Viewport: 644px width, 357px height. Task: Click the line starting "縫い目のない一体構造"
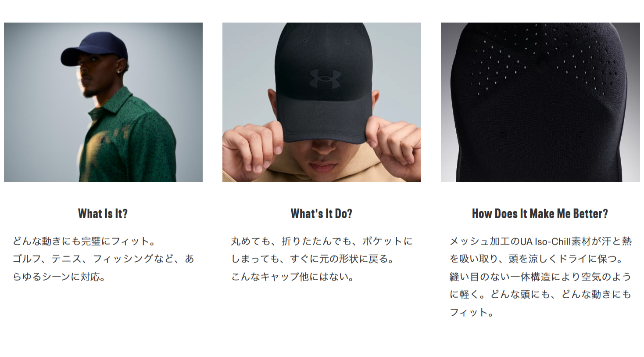(540, 277)
